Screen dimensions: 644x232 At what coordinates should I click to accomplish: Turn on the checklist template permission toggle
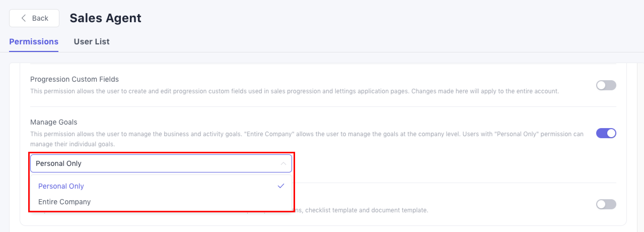pos(606,204)
